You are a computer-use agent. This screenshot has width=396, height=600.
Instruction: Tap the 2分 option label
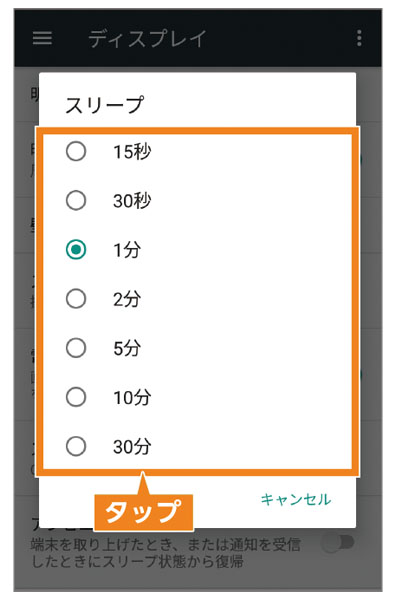pyautogui.click(x=127, y=299)
